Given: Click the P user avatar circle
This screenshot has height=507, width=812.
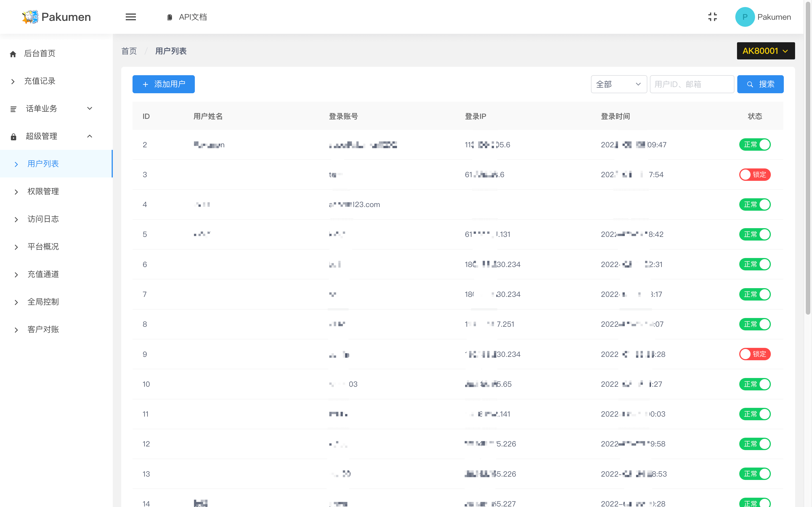Looking at the screenshot, I should point(745,17).
